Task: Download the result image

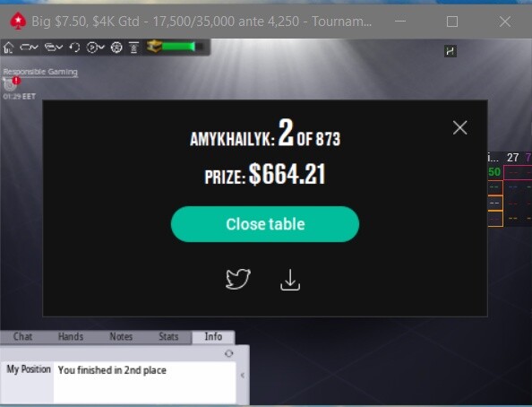Action: tap(290, 280)
